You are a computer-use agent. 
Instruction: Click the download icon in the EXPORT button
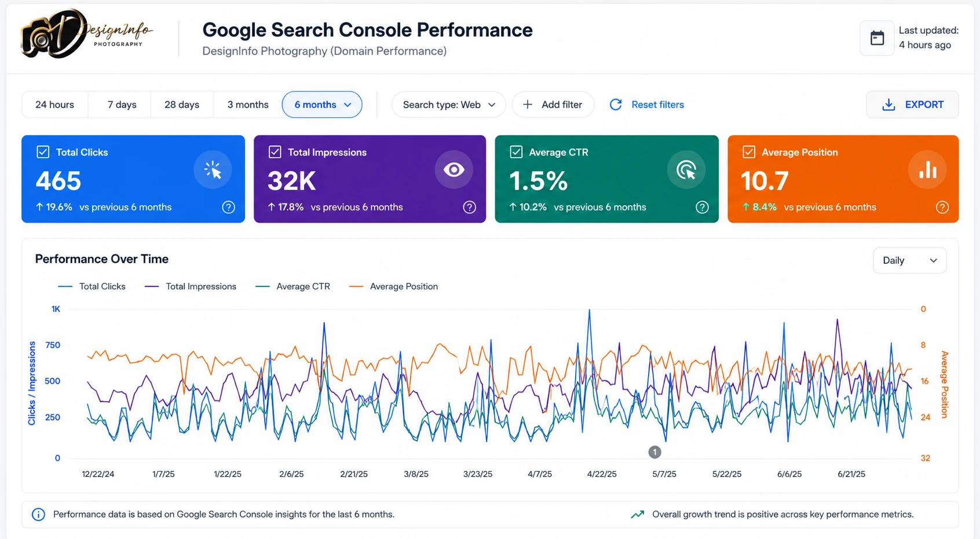click(888, 105)
